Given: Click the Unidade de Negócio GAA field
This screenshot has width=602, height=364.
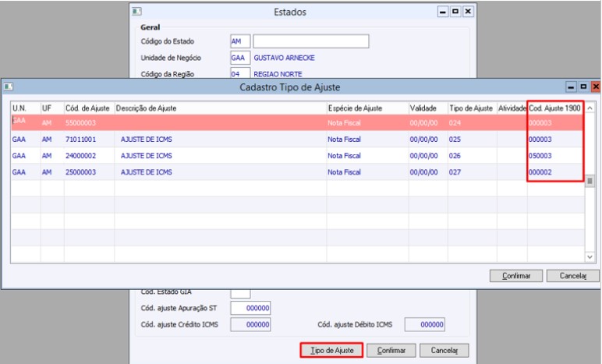Looking at the screenshot, I should tap(240, 58).
